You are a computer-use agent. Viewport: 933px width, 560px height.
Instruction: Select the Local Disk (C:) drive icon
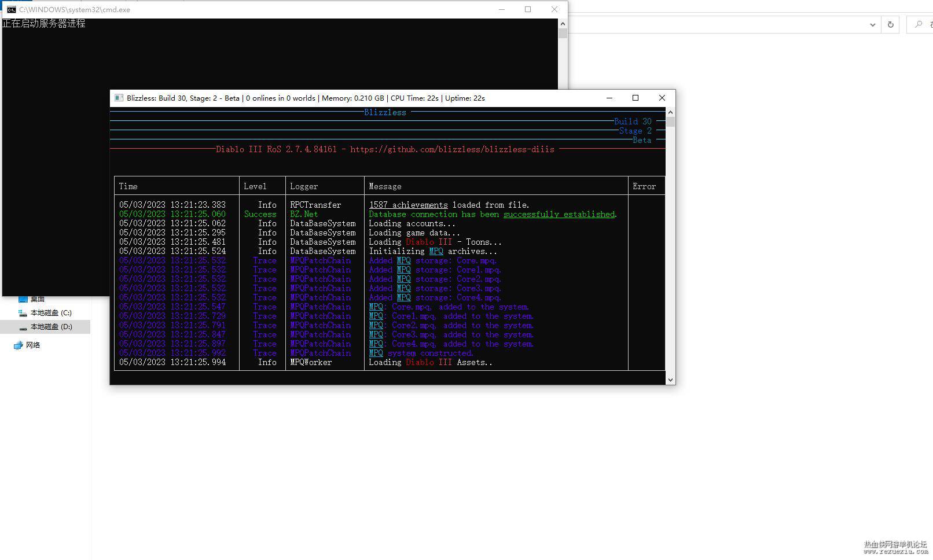click(23, 313)
